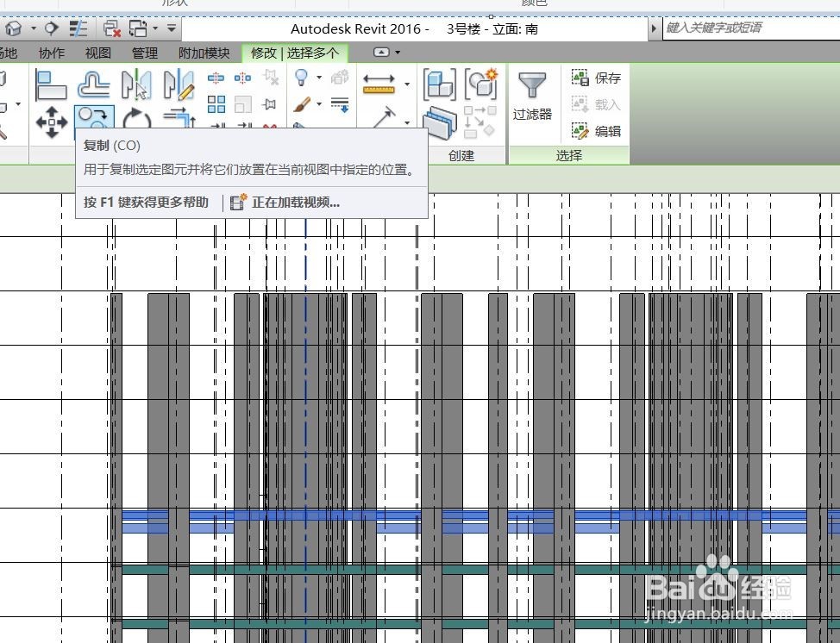Click the Override paintbrush icon
The image size is (840, 643).
[x=302, y=104]
